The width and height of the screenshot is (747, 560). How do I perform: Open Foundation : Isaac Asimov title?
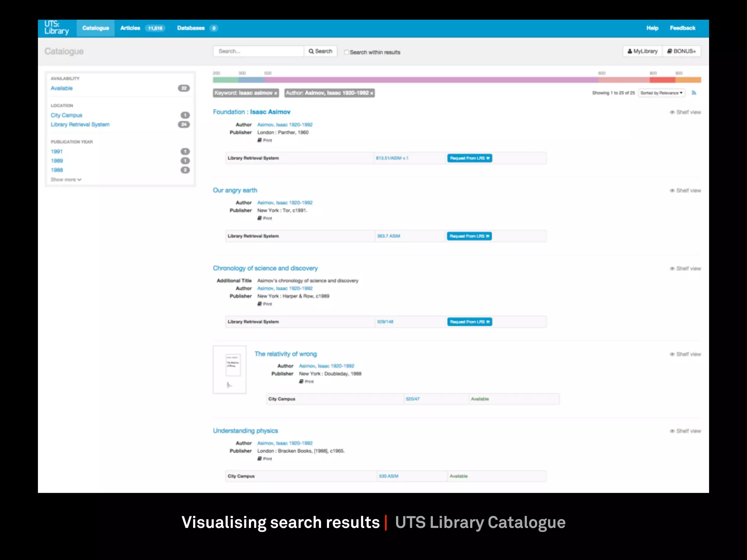click(252, 112)
